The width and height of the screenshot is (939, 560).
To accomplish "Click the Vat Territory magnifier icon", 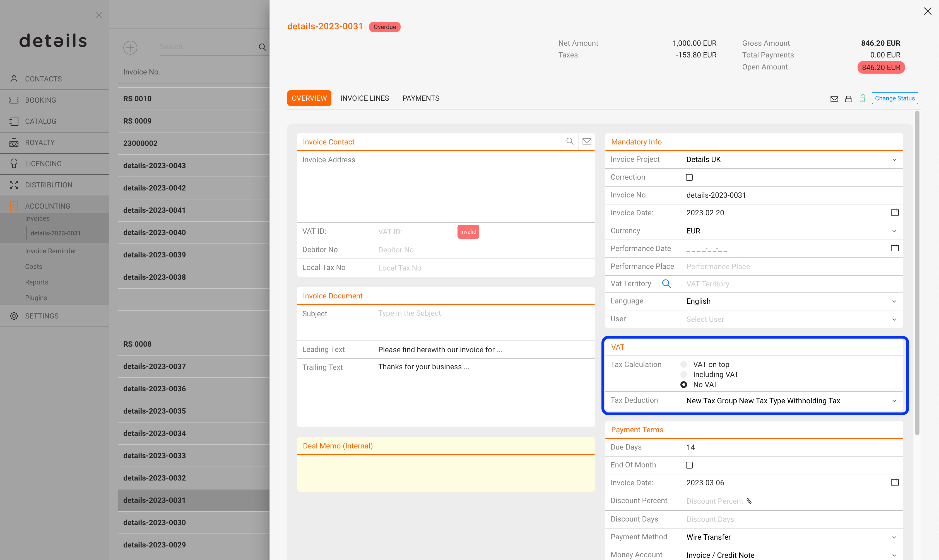I will click(x=666, y=284).
